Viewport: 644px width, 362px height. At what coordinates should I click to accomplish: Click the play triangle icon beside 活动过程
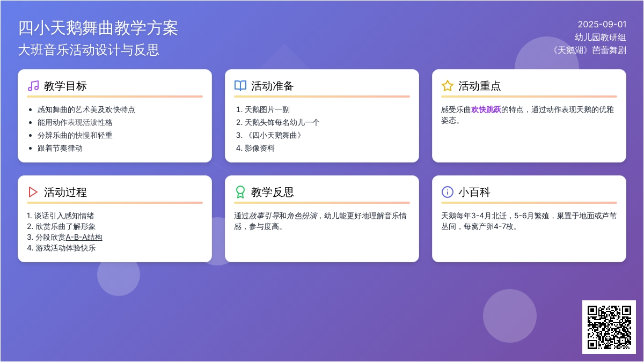click(33, 192)
